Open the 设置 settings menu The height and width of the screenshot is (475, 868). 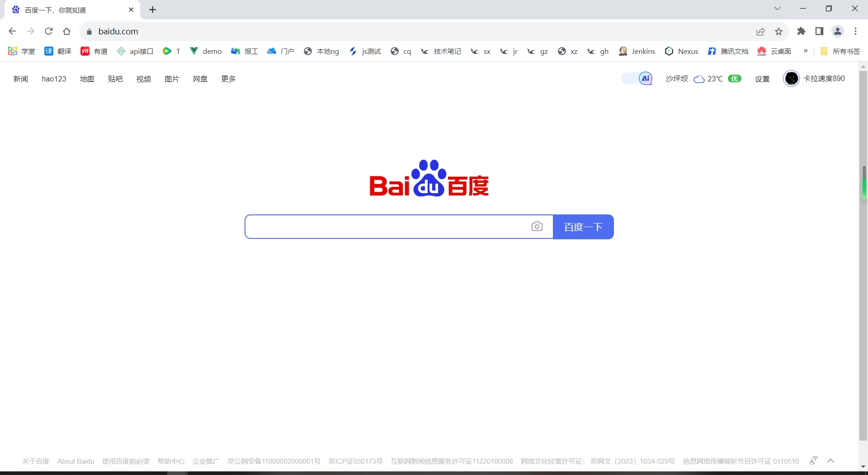click(762, 79)
